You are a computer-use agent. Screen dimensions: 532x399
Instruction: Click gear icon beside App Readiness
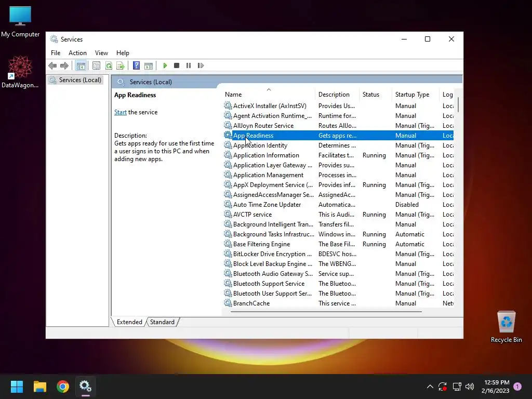point(228,135)
